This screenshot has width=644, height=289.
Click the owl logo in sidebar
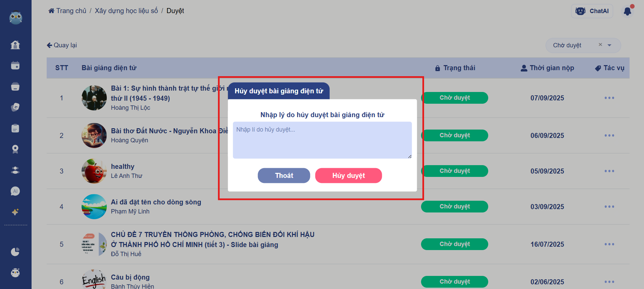[15, 18]
